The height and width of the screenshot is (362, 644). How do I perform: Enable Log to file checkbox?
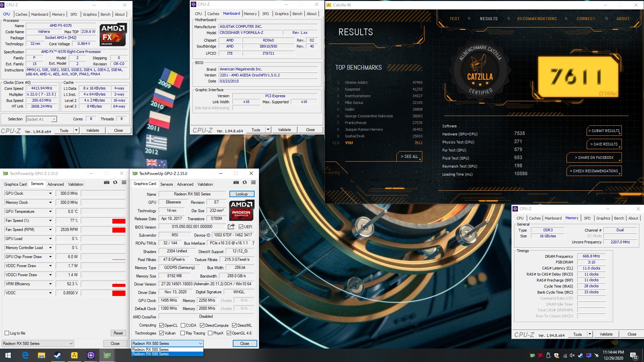[x=7, y=333]
